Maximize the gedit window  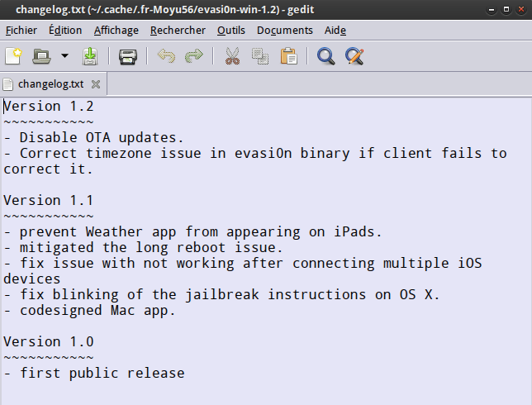tap(506, 10)
